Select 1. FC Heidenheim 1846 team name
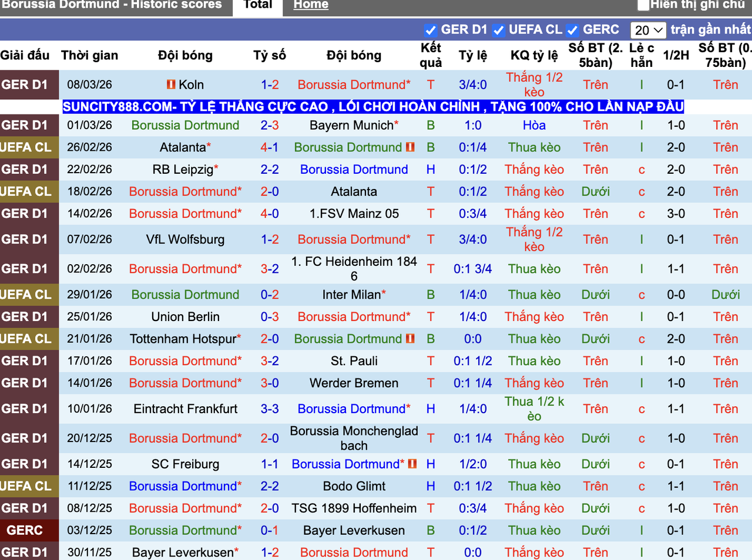The image size is (752, 560). 354,269
